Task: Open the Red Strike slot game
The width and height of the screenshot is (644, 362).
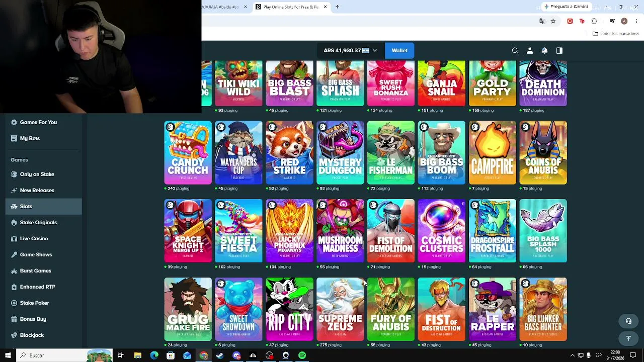Action: click(289, 153)
